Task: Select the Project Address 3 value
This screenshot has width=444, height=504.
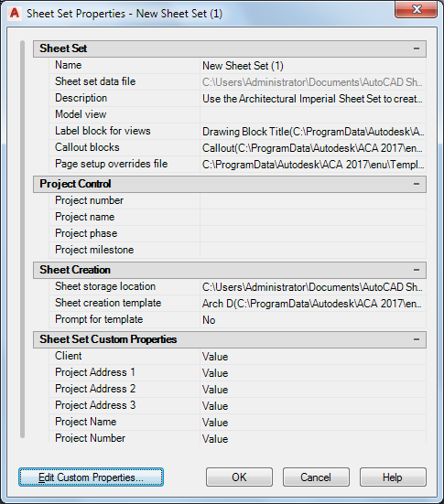Action: 313,405
